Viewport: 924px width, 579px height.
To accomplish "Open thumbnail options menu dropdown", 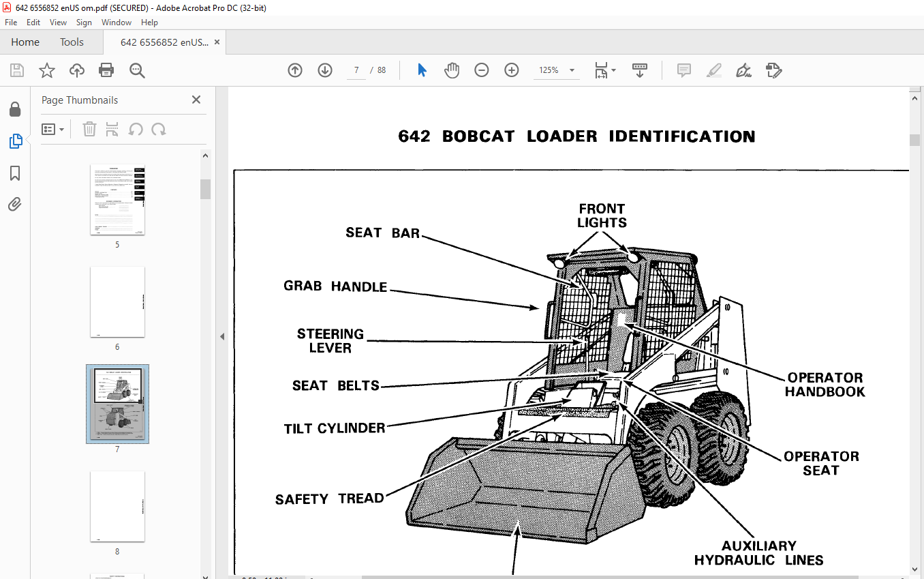I will click(53, 129).
